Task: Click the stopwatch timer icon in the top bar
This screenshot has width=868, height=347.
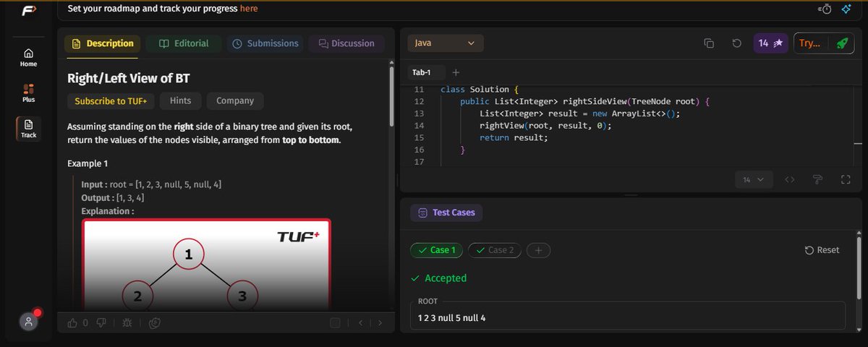Action: 825,9
